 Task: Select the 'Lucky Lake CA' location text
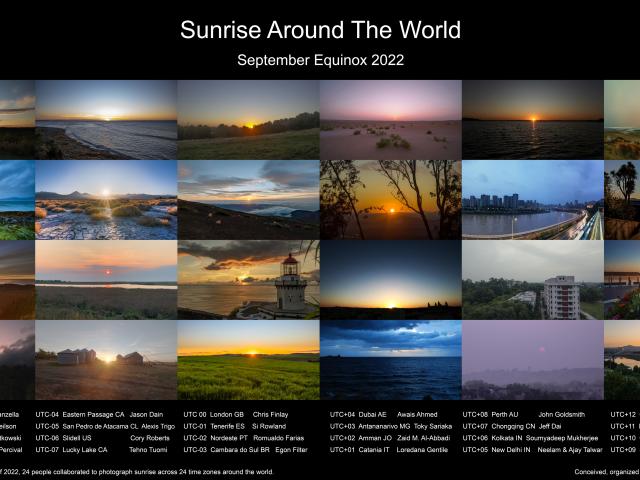click(x=85, y=450)
